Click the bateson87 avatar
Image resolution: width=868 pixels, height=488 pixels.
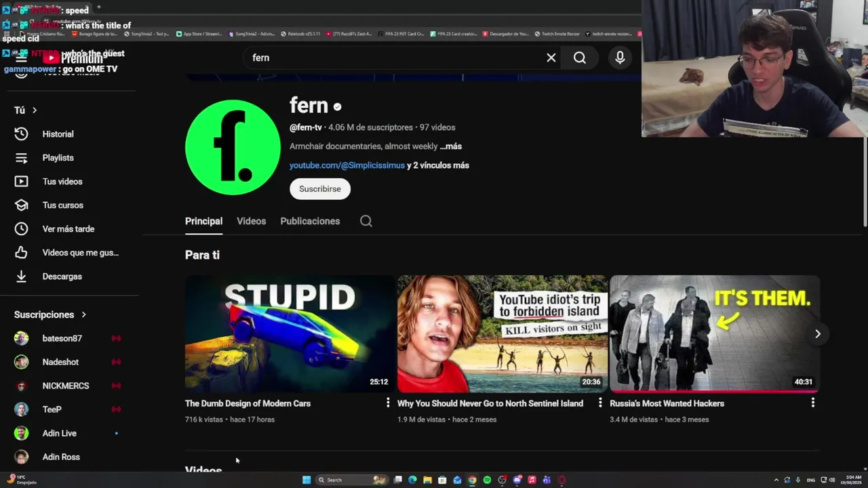pos(22,338)
